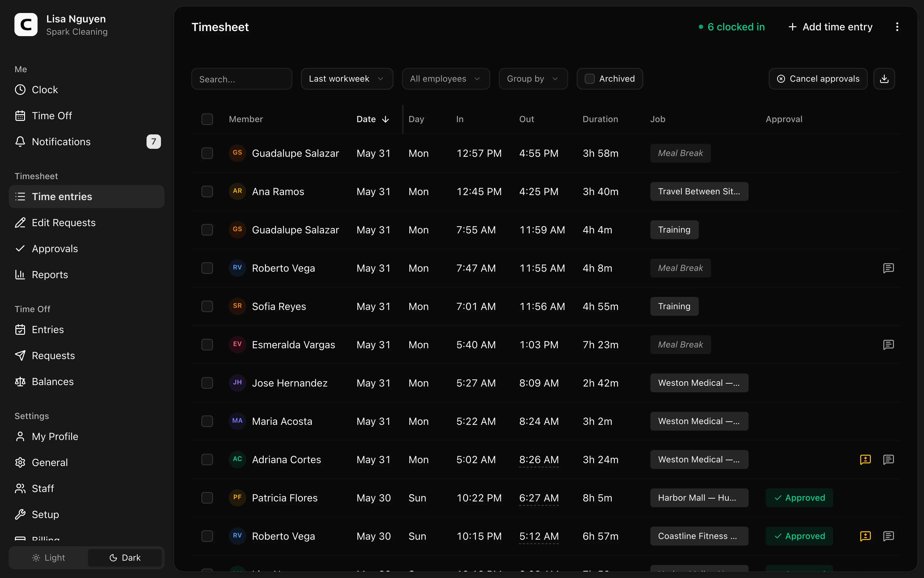The width and height of the screenshot is (924, 578).
Task: Go to Clock in sidebar
Action: pos(86,89)
